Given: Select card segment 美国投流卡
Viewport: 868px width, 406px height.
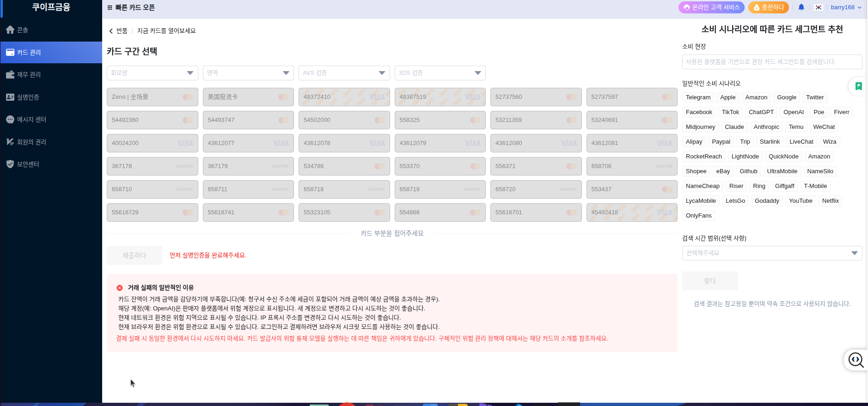Looking at the screenshot, I should point(248,97).
